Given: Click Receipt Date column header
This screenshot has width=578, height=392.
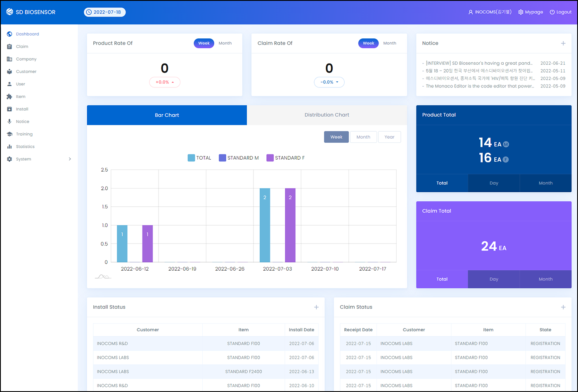Looking at the screenshot, I should click(358, 330).
